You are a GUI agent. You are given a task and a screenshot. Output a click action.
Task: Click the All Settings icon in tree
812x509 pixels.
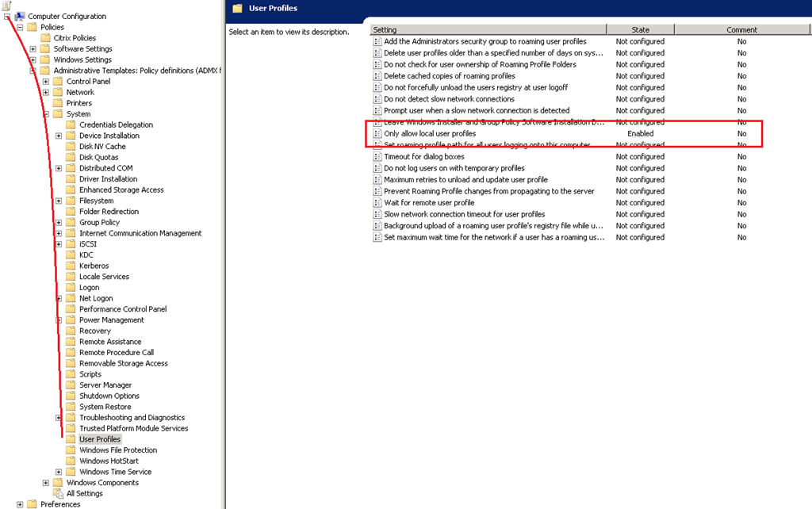[x=58, y=493]
